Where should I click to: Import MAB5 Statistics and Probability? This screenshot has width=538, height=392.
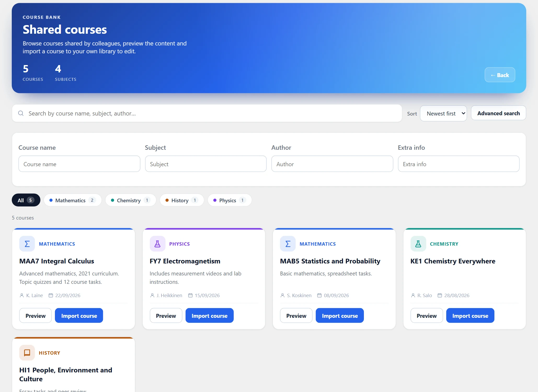pos(340,316)
